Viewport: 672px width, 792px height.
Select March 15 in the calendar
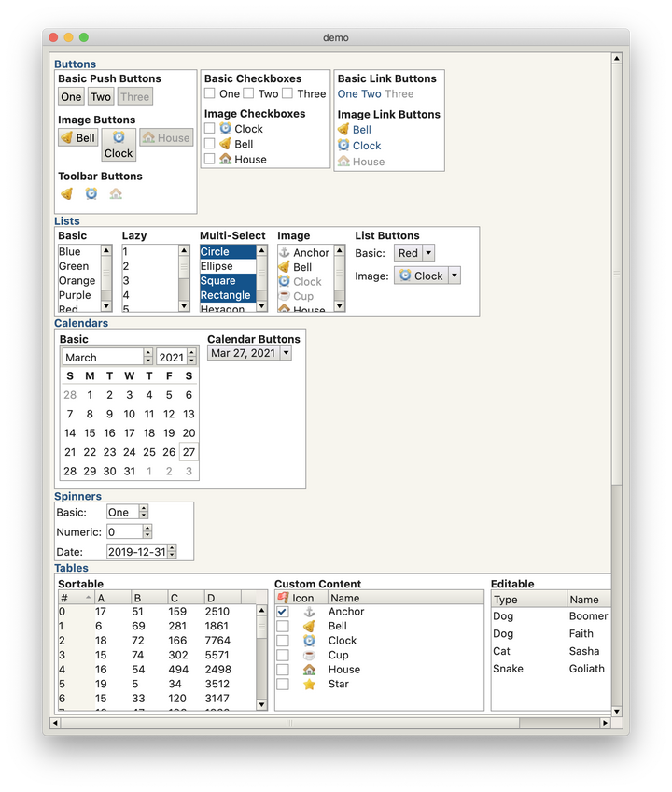coord(90,433)
